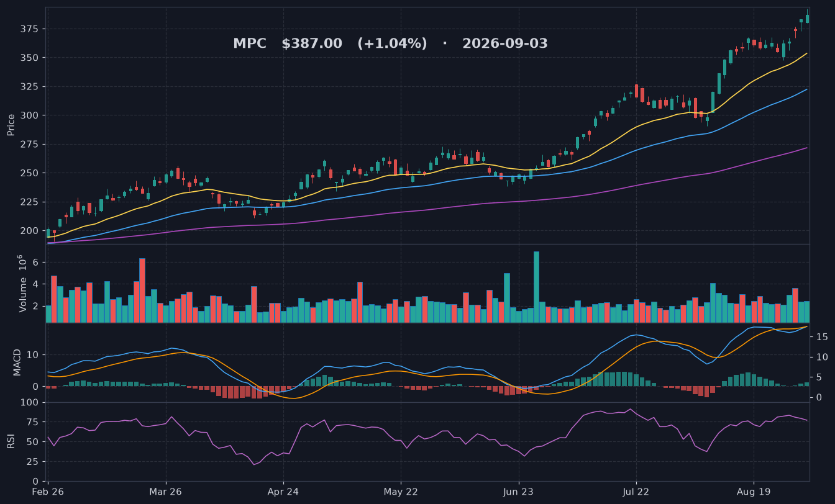This screenshot has width=835, height=504.
Task: Click the RSI 50 tick label
Action: coord(33,442)
